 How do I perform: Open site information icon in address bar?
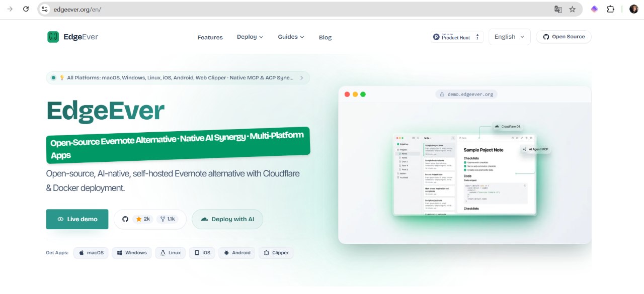click(45, 9)
